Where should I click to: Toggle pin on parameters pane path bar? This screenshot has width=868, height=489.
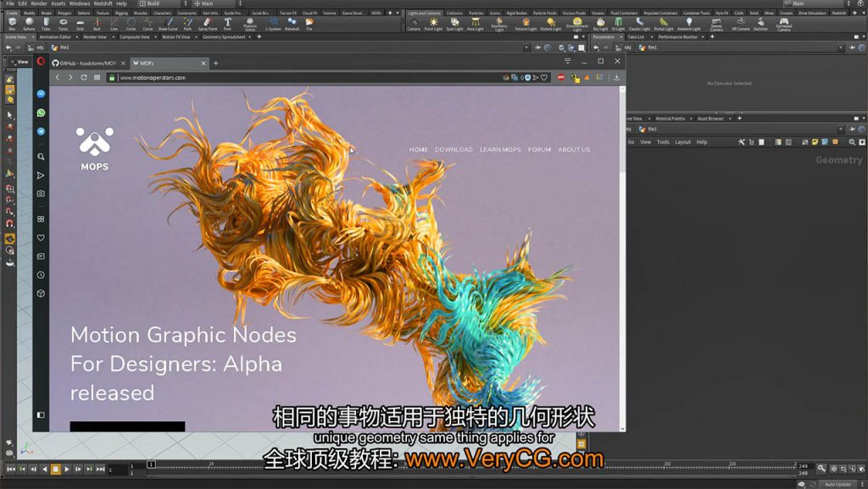click(x=852, y=47)
